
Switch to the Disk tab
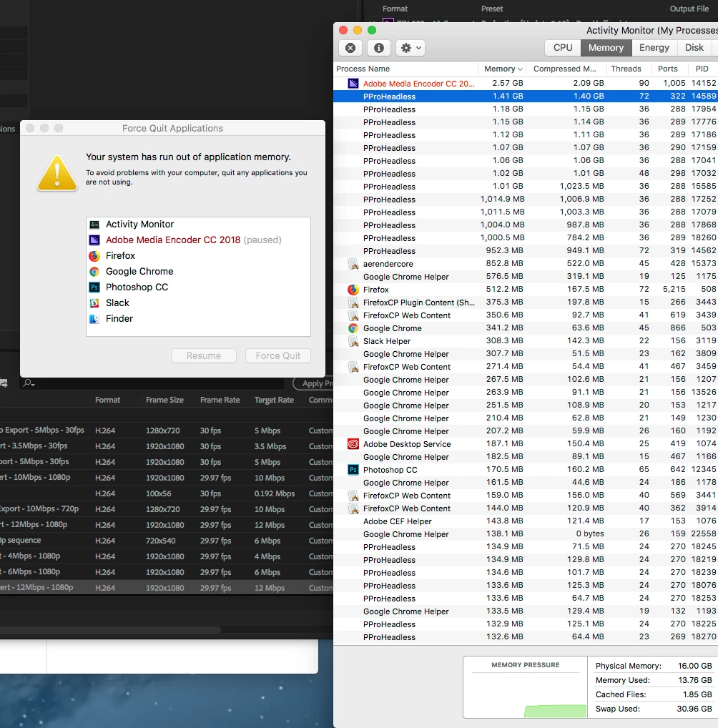coord(694,47)
